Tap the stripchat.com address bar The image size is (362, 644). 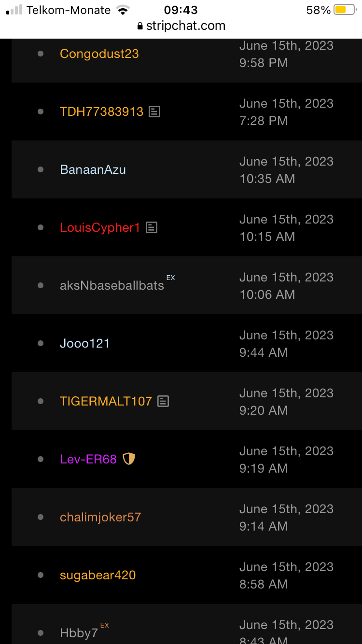point(185,26)
